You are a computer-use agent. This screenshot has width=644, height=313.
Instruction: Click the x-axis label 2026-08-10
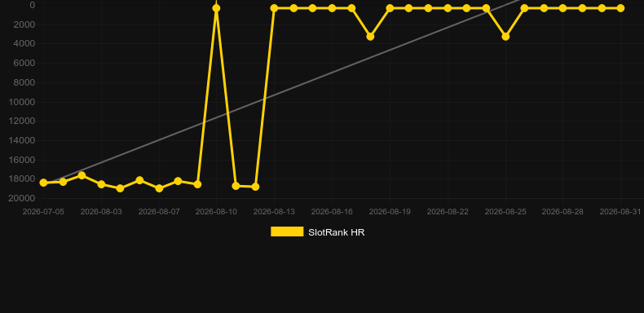(216, 212)
